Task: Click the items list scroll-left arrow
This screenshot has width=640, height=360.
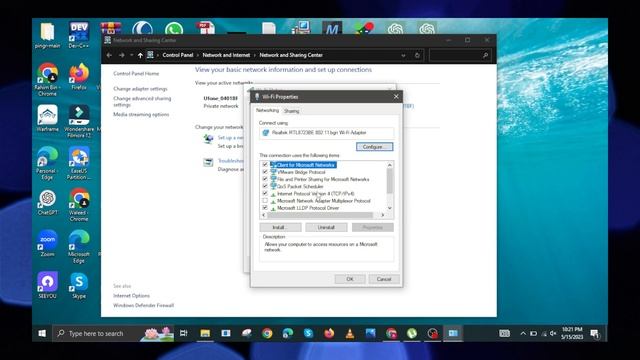Action: (x=263, y=215)
